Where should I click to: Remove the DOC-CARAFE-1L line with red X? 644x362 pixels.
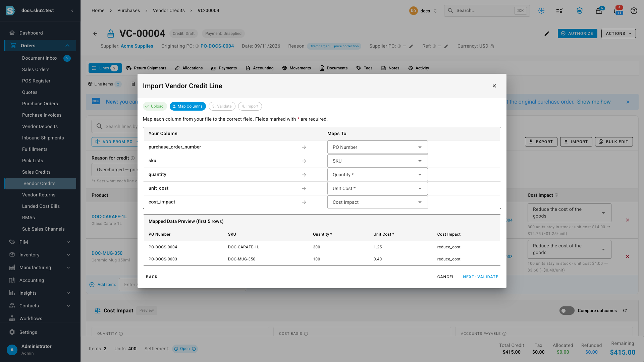[627, 220]
